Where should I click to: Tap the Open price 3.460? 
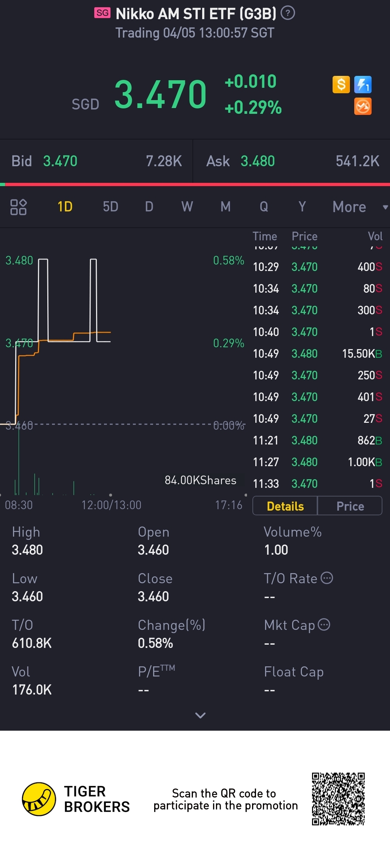click(153, 550)
